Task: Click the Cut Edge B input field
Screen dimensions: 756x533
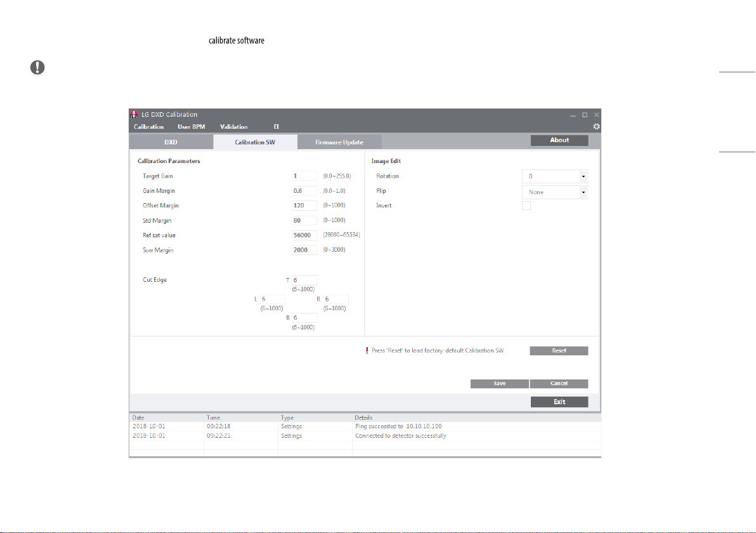Action: point(304,318)
